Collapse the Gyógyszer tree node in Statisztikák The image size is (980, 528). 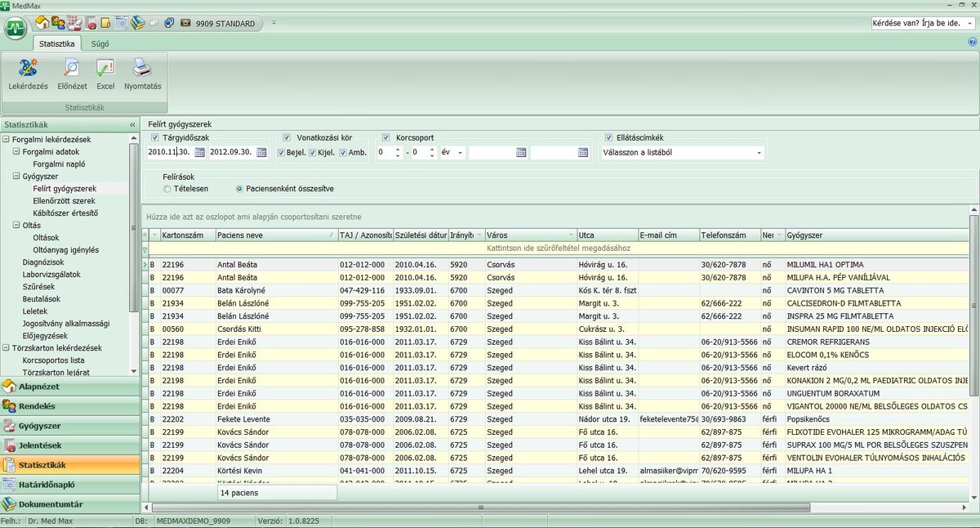[x=16, y=177]
